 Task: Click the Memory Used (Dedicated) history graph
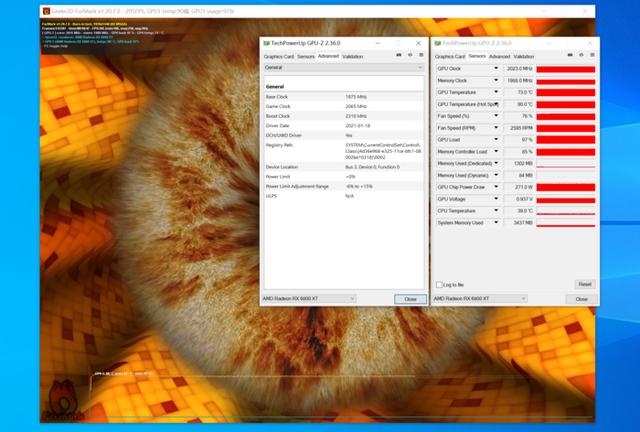566,164
